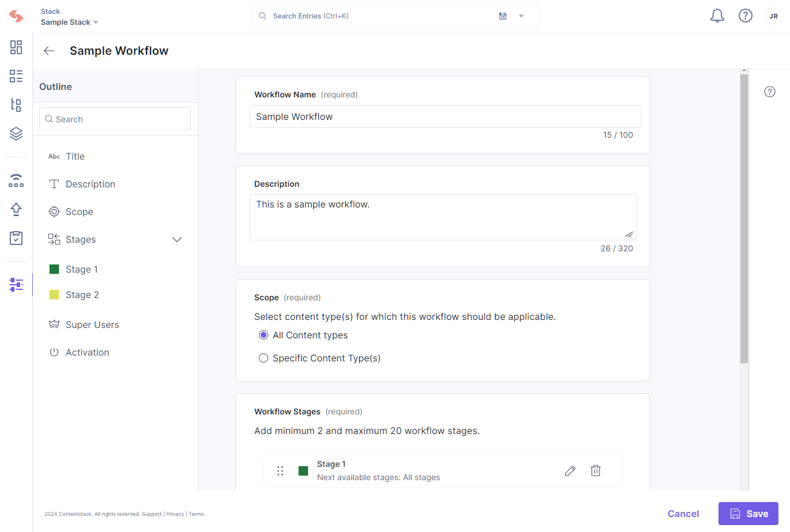Click the Description text area

[x=443, y=217]
